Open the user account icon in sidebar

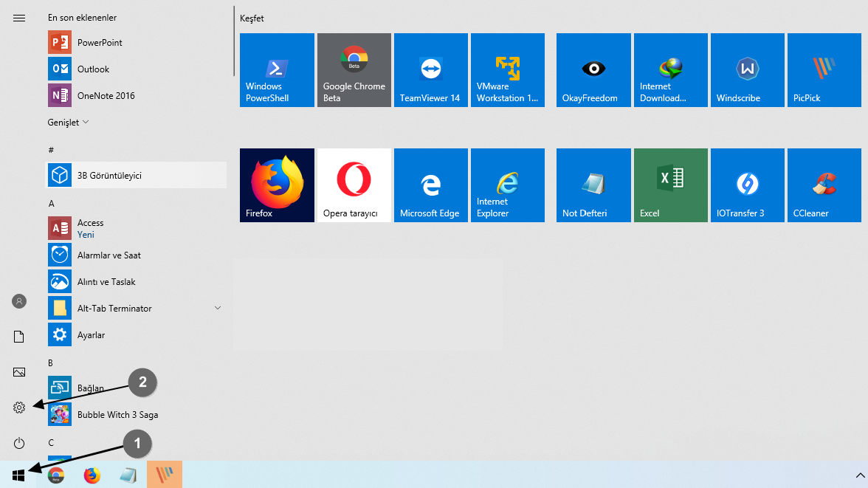pyautogui.click(x=19, y=301)
